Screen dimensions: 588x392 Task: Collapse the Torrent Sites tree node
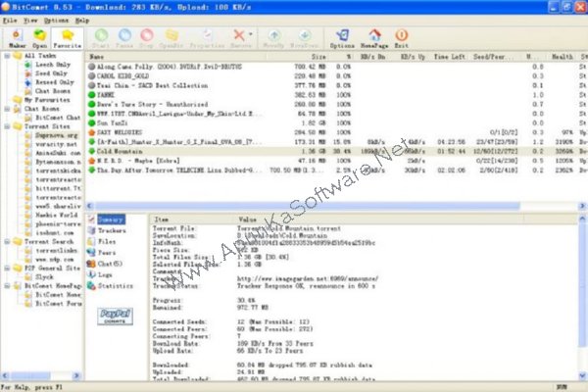coord(7,126)
